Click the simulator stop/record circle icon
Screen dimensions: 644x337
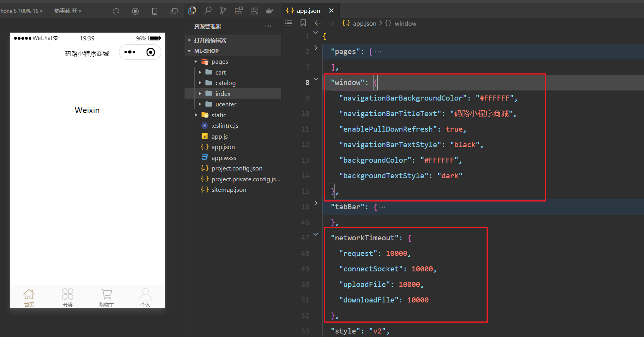(135, 11)
